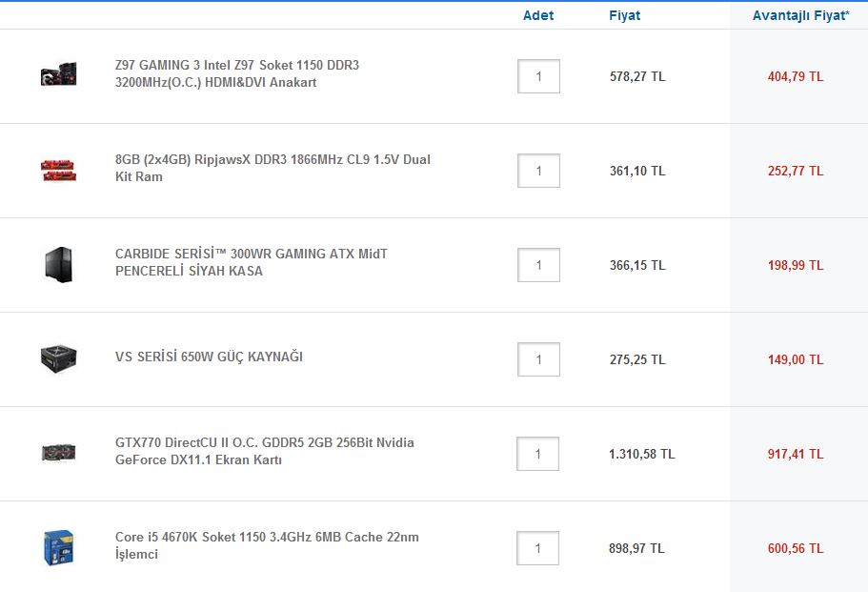Screen dimensions: 868x592
Task: Open the Core i5 4670K processor box image
Action: [58, 547]
